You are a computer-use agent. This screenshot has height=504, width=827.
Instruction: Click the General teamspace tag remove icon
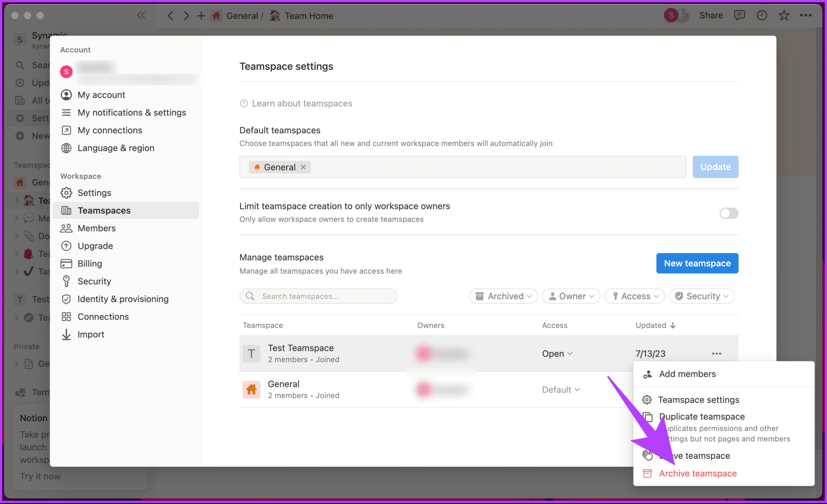click(x=303, y=167)
